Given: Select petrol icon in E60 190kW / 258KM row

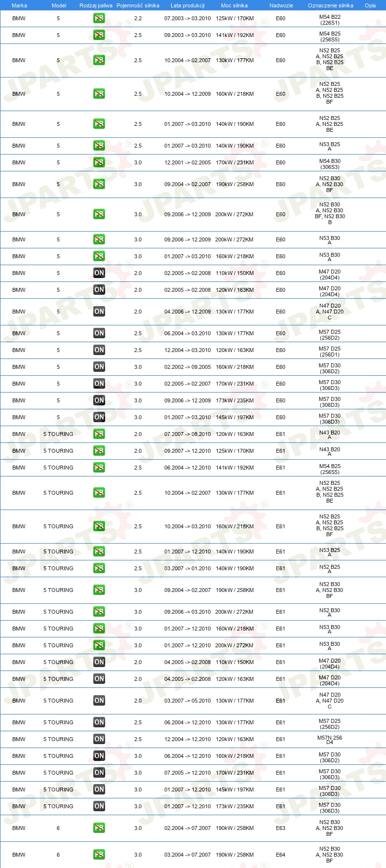Looking at the screenshot, I should coord(99,184).
